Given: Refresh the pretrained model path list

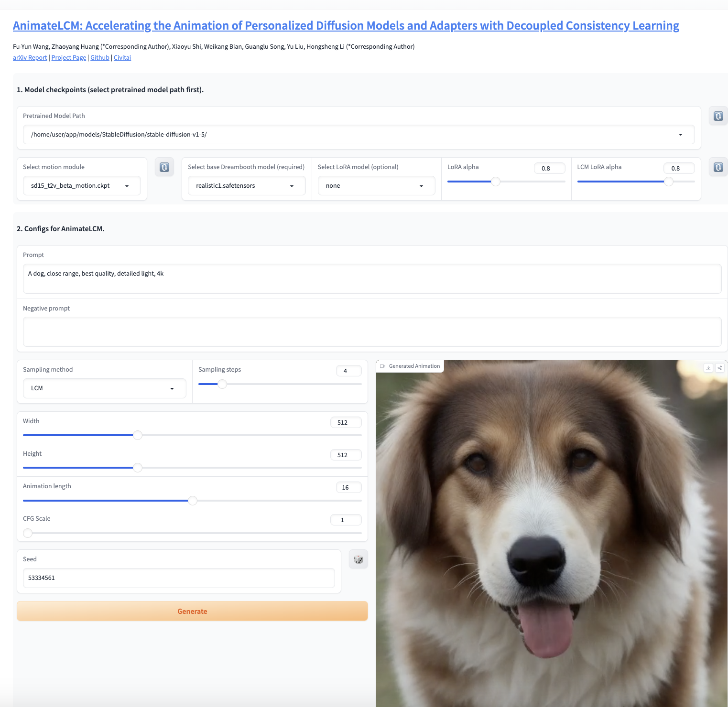Looking at the screenshot, I should [x=718, y=116].
